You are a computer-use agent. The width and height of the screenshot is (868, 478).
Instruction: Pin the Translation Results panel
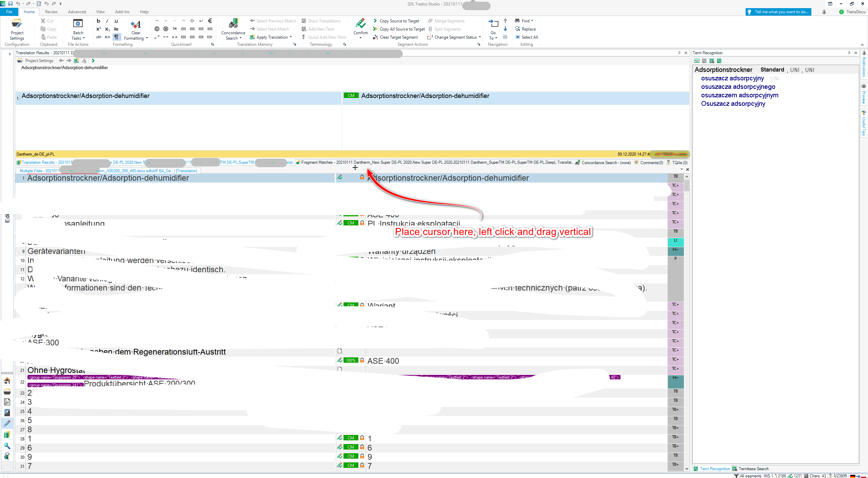679,53
